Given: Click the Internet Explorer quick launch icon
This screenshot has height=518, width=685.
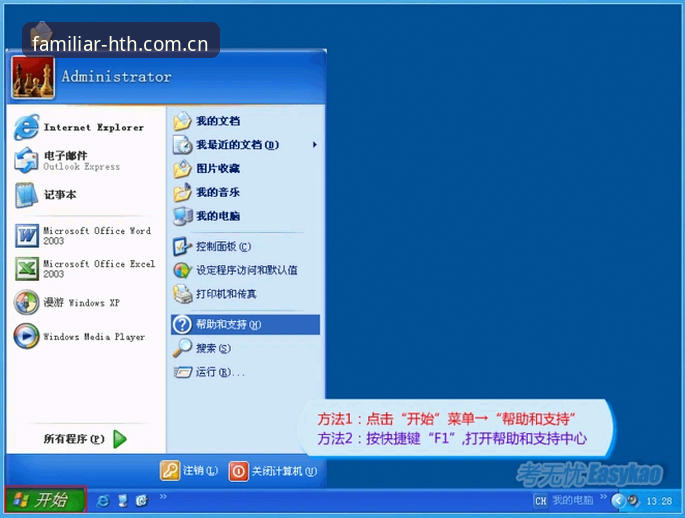Looking at the screenshot, I should (x=103, y=501).
